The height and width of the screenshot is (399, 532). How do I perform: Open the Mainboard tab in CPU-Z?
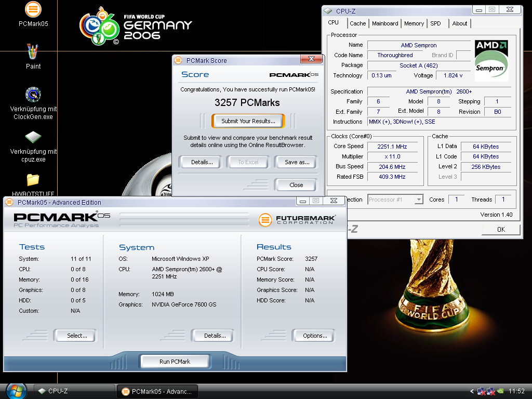385,23
